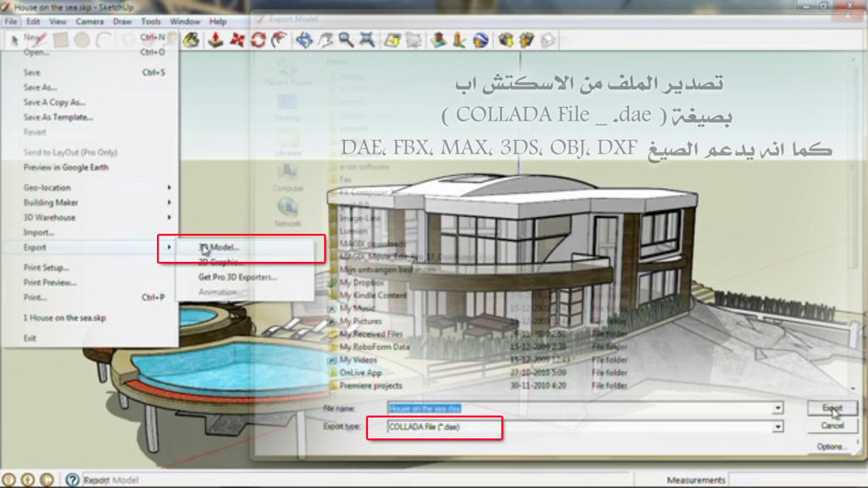Expand the Export submenu
The height and width of the screenshot is (488, 868).
(x=91, y=248)
